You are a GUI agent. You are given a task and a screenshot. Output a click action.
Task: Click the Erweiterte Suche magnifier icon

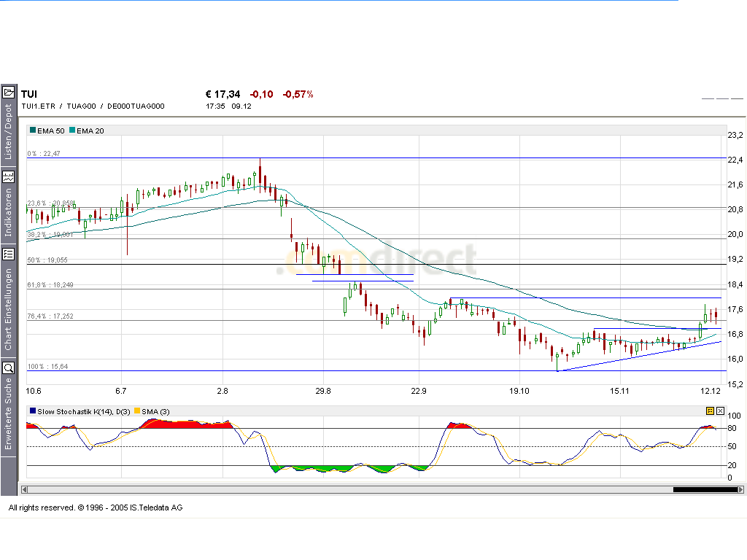point(9,367)
